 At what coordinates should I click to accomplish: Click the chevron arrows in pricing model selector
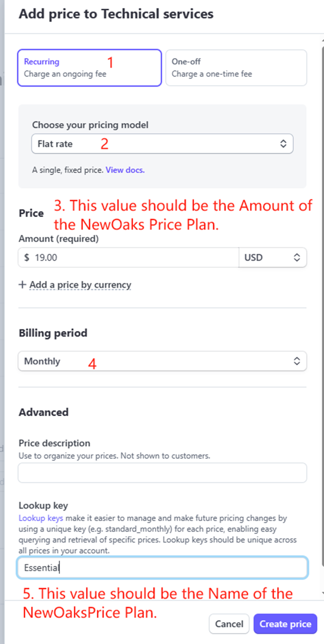pos(283,144)
